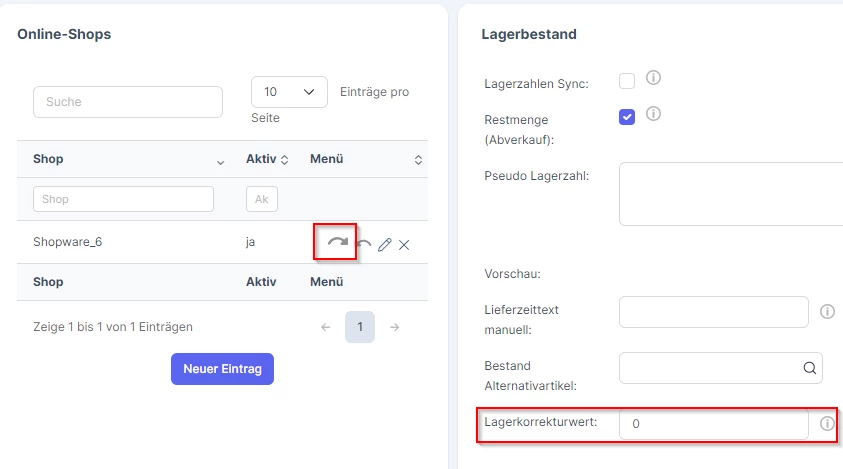The height and width of the screenshot is (469, 843).
Task: Sort table by Aktiv column
Action: [267, 159]
